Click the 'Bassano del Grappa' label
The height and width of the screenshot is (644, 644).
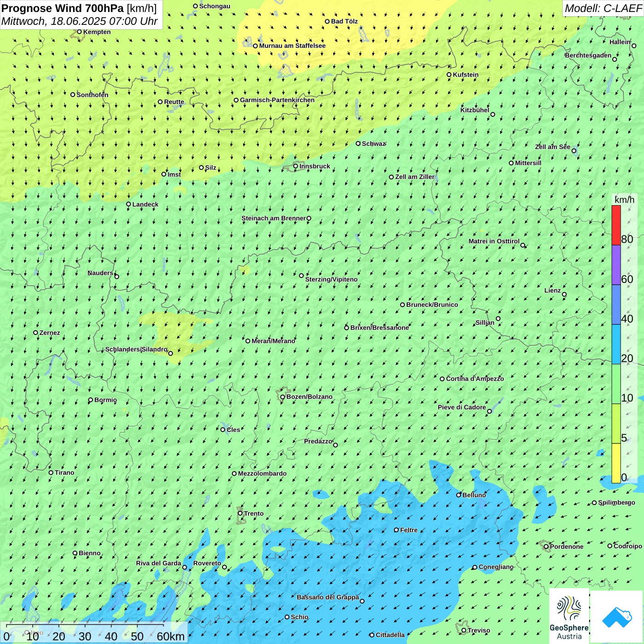coord(328,597)
